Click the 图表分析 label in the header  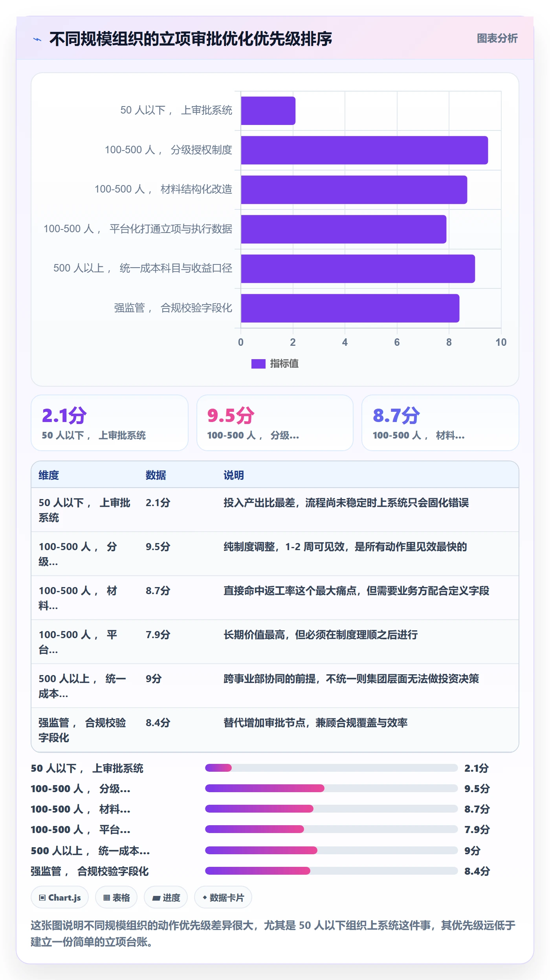point(497,39)
